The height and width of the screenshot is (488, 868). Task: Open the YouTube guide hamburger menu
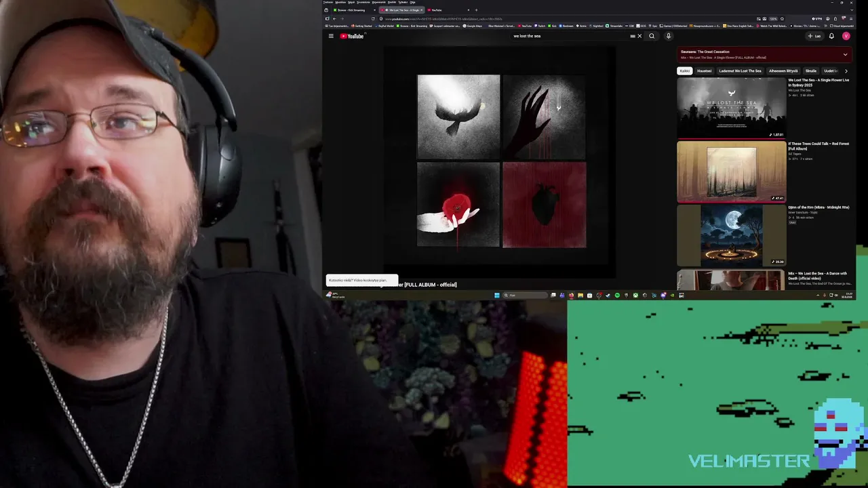click(331, 36)
